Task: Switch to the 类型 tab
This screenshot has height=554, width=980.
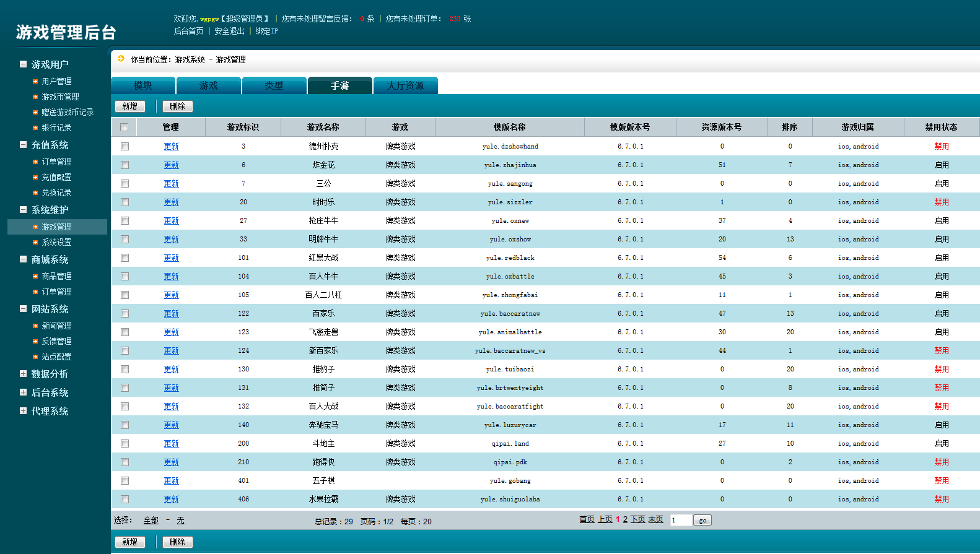Action: tap(274, 85)
